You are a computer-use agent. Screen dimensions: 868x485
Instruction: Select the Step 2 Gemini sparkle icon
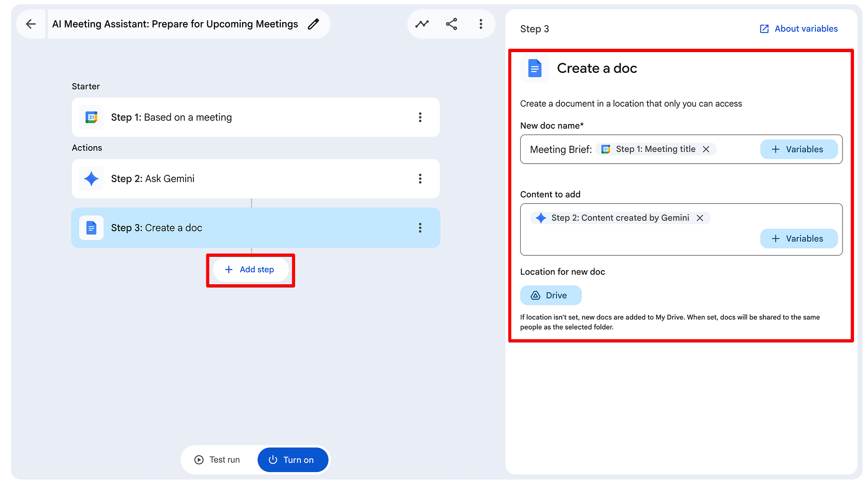[x=91, y=179]
